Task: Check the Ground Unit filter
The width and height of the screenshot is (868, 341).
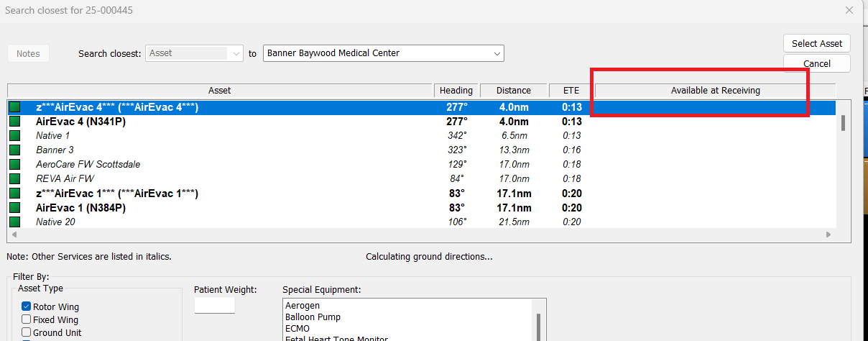Action: coord(27,333)
